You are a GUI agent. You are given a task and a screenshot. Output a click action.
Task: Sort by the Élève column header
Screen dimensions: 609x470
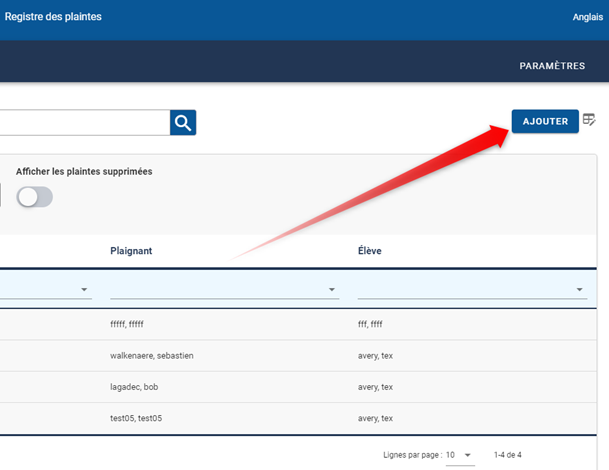[369, 250]
